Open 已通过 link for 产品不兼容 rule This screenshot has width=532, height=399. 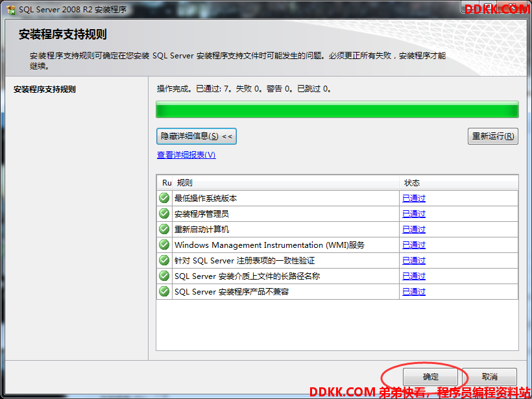pyautogui.click(x=413, y=292)
